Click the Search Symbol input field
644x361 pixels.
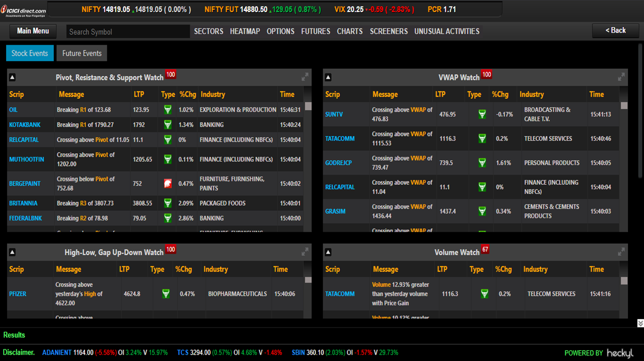[127, 32]
